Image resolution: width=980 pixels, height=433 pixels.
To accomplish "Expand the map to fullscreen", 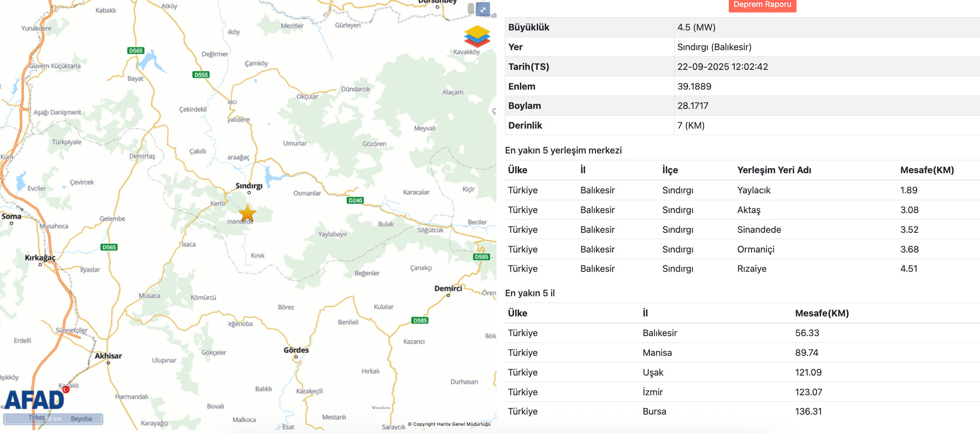I will pyautogui.click(x=483, y=9).
